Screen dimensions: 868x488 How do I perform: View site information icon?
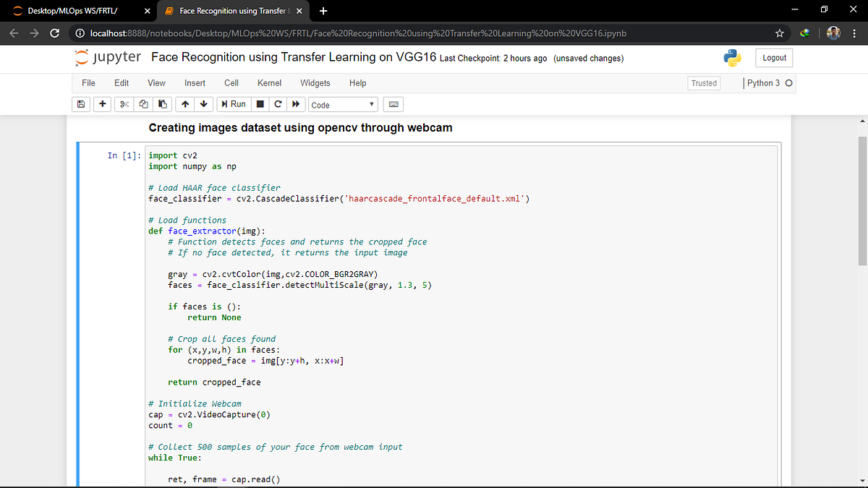tap(80, 33)
